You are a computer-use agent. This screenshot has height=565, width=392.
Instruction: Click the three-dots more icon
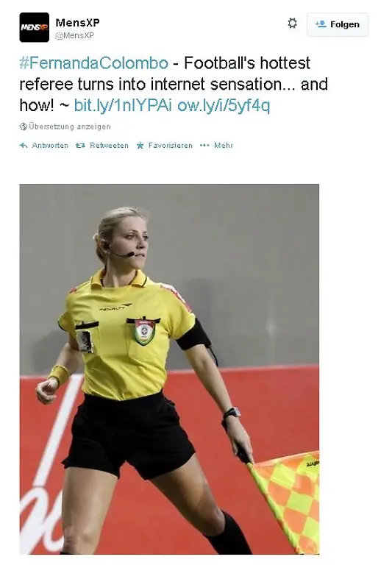click(204, 146)
